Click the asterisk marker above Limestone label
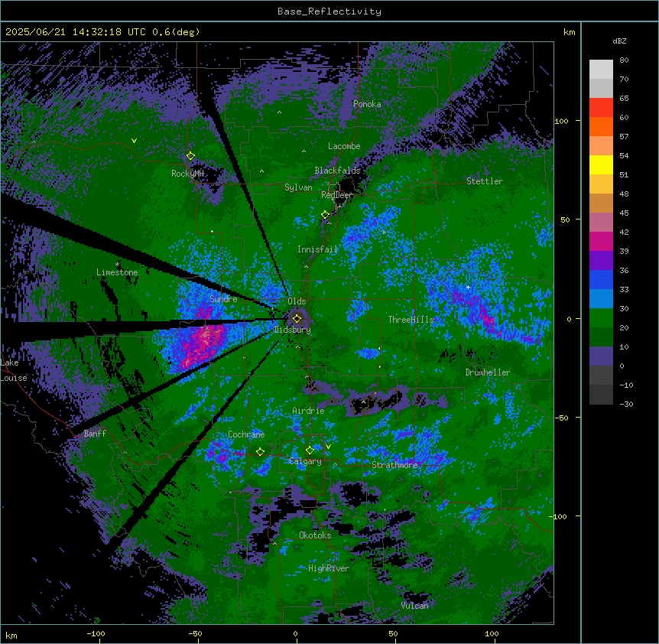The image size is (659, 644). point(118,265)
